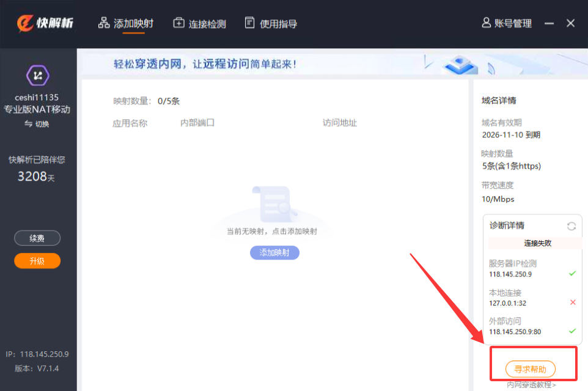The height and width of the screenshot is (391, 588).
Task: Click external address 118.145.250.9:80
Action: pos(515,332)
